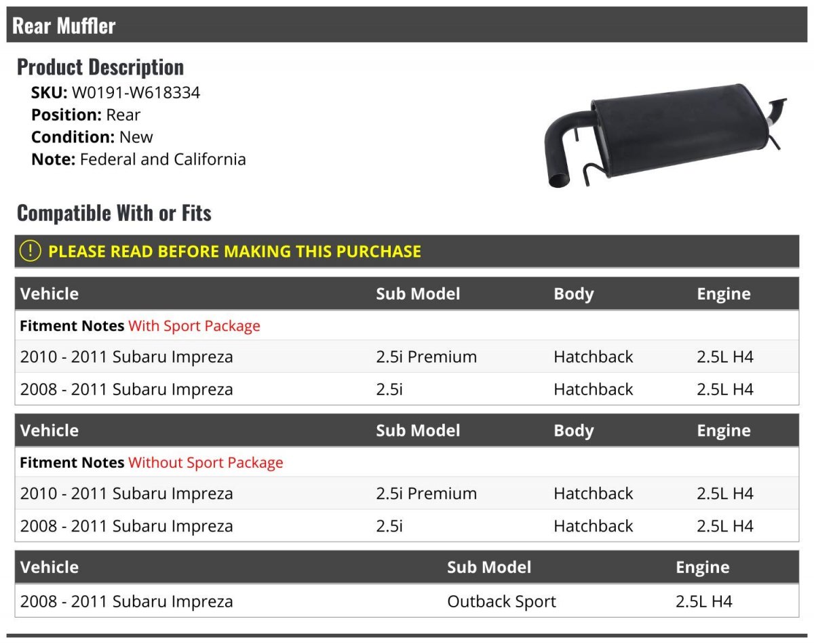Click Body header in Without Sport Package table
The width and height of the screenshot is (814, 644).
[x=573, y=431]
